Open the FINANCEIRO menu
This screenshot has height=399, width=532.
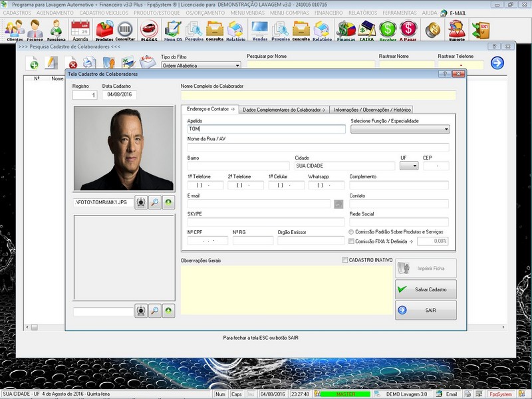click(x=329, y=13)
